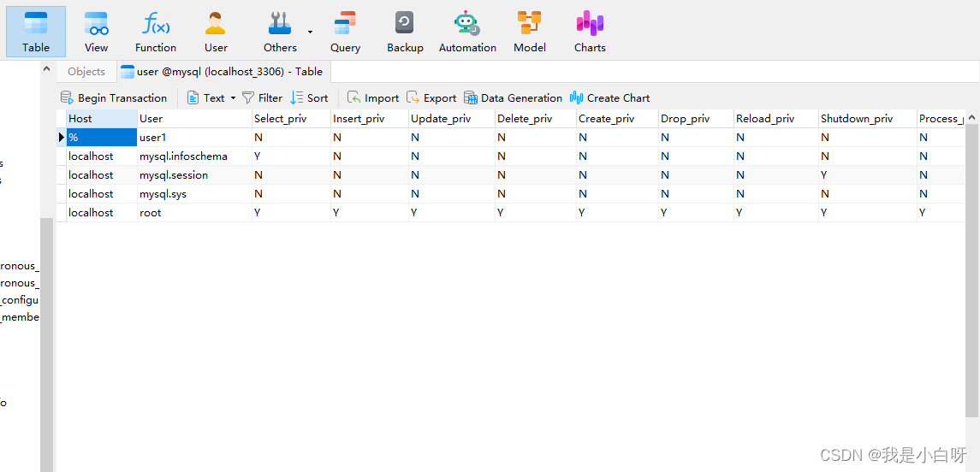Open the Others tools icon
The height and width of the screenshot is (472, 980).
[280, 32]
